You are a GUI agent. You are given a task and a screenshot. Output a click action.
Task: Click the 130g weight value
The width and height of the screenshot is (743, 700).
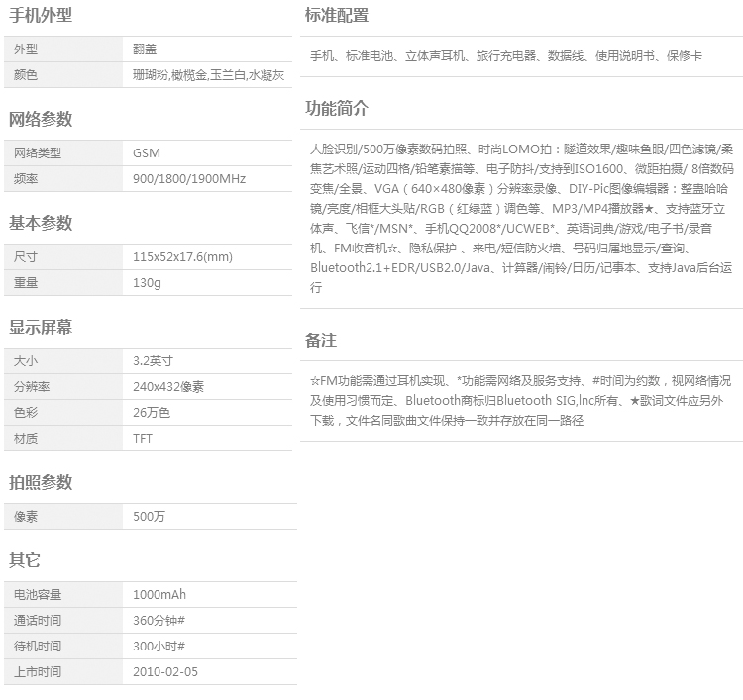[147, 283]
